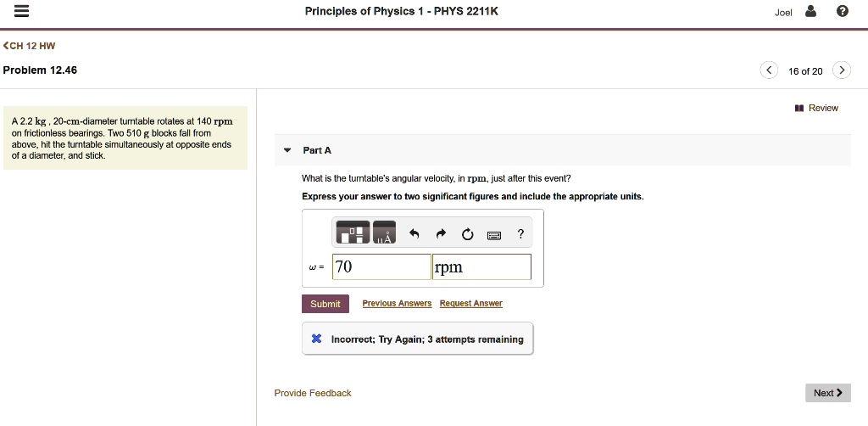Return to CH 12 HW
Viewport: 868px width, 426px height.
(x=30, y=46)
